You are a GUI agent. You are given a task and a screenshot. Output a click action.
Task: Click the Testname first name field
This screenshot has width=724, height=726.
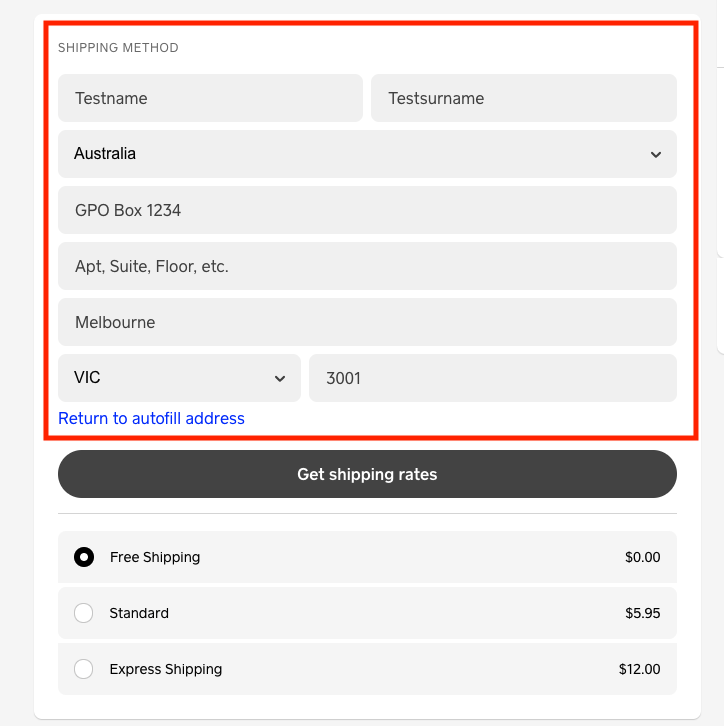click(210, 98)
